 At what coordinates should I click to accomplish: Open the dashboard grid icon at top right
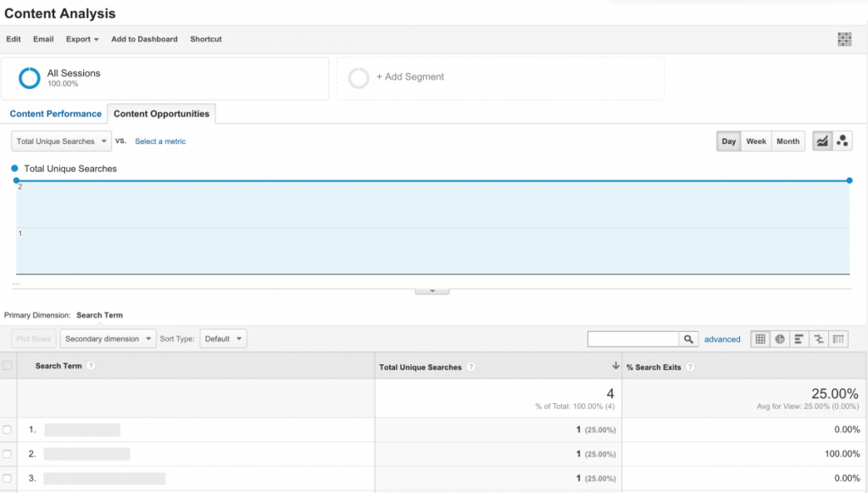(844, 39)
